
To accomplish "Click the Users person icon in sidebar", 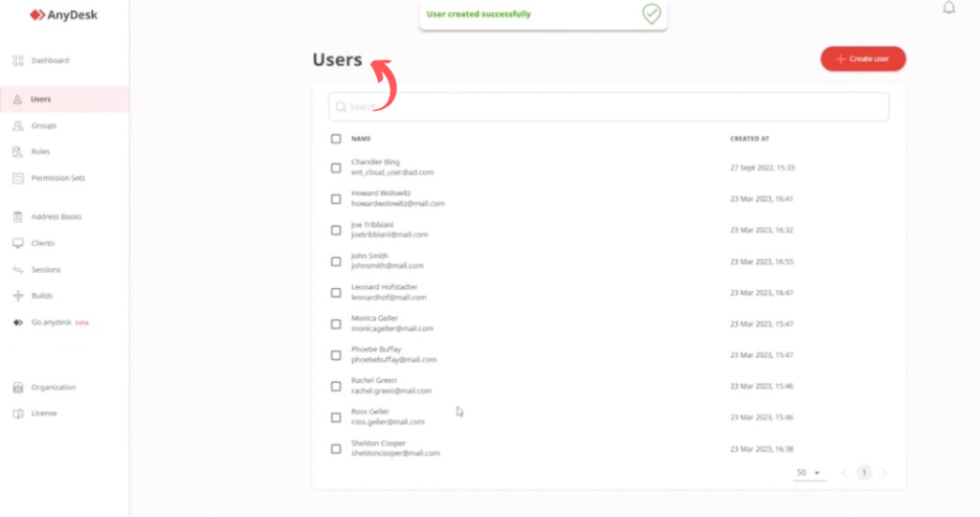I will click(17, 100).
